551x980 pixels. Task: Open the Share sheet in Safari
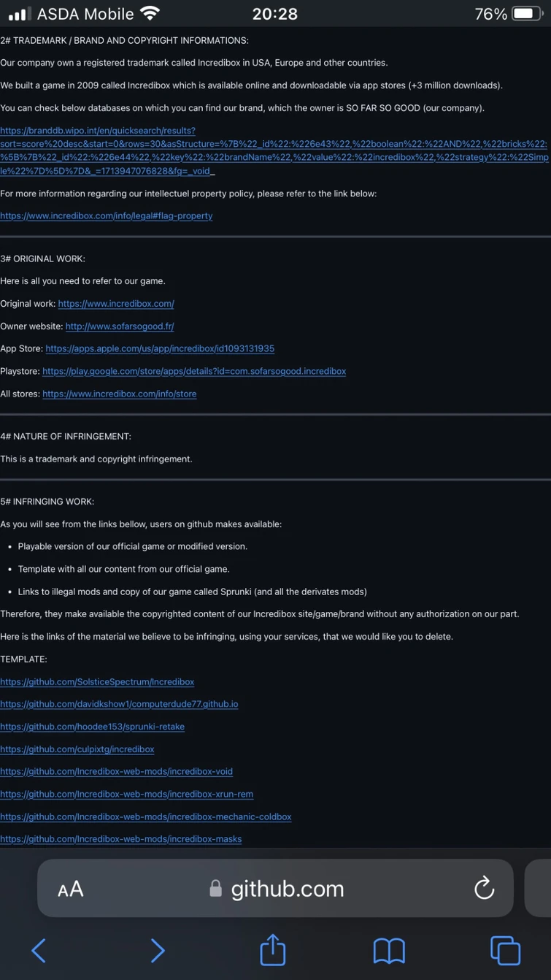point(272,950)
